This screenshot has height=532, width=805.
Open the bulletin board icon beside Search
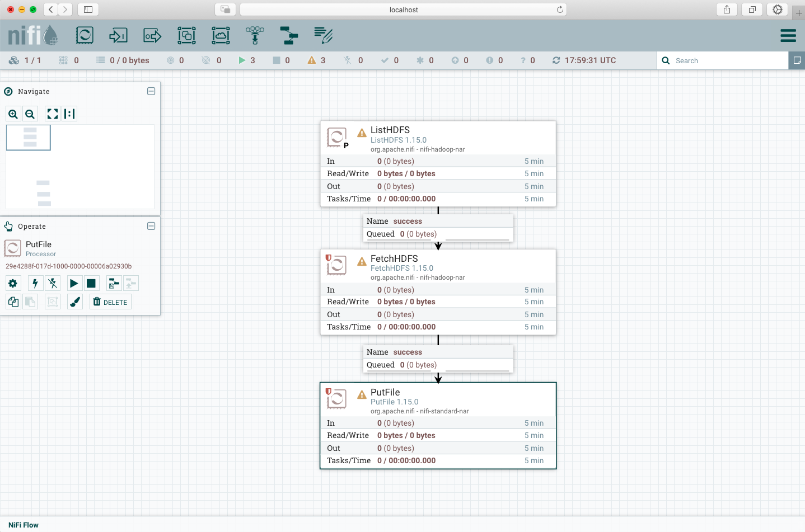(x=797, y=60)
